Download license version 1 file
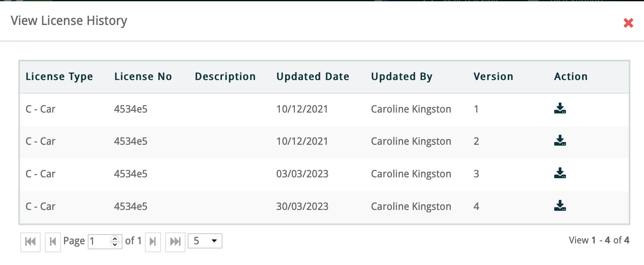Viewport: 644px width, 265px height. click(560, 109)
